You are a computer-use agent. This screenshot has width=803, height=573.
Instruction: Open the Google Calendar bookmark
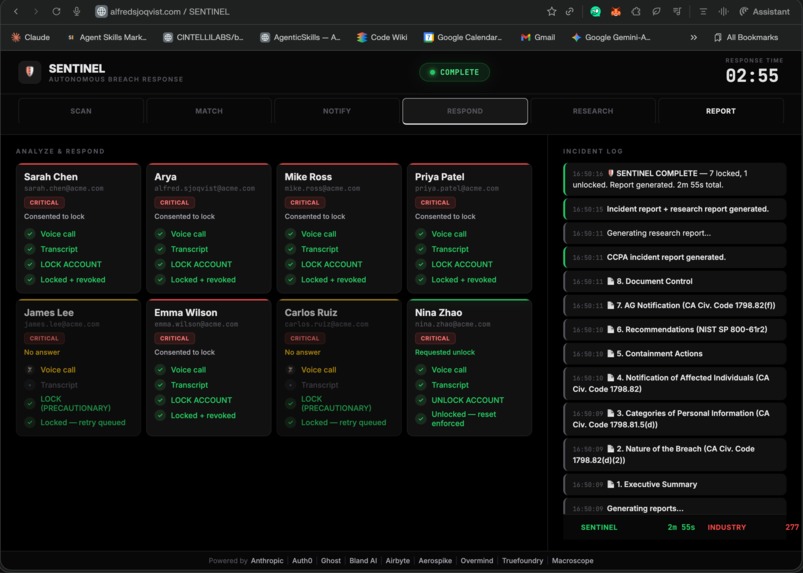pos(463,37)
